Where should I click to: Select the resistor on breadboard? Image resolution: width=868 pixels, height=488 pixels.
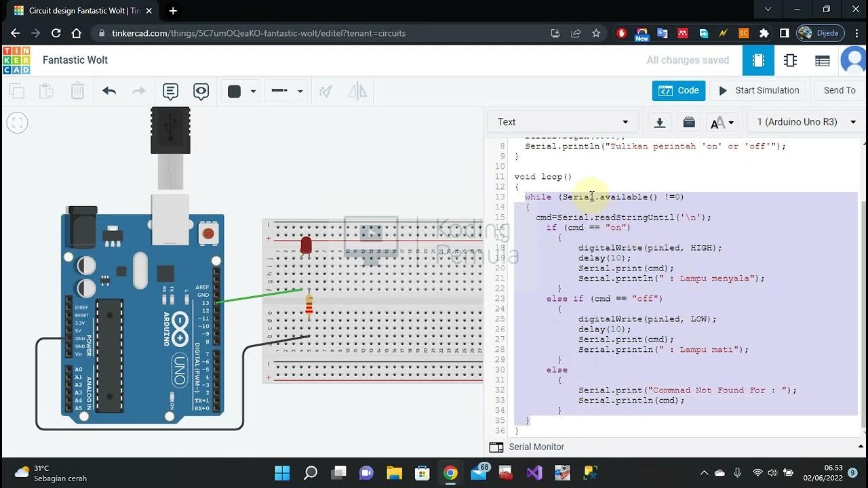(x=309, y=305)
